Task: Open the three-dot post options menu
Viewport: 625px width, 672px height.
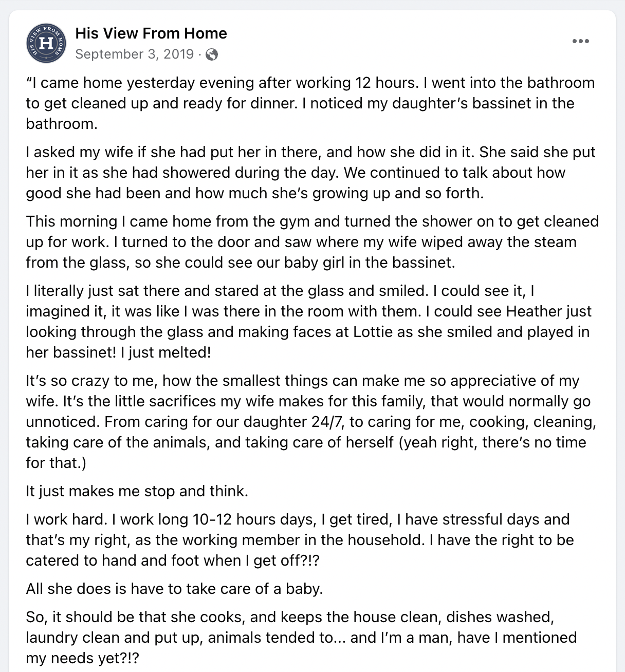Action: click(x=580, y=41)
